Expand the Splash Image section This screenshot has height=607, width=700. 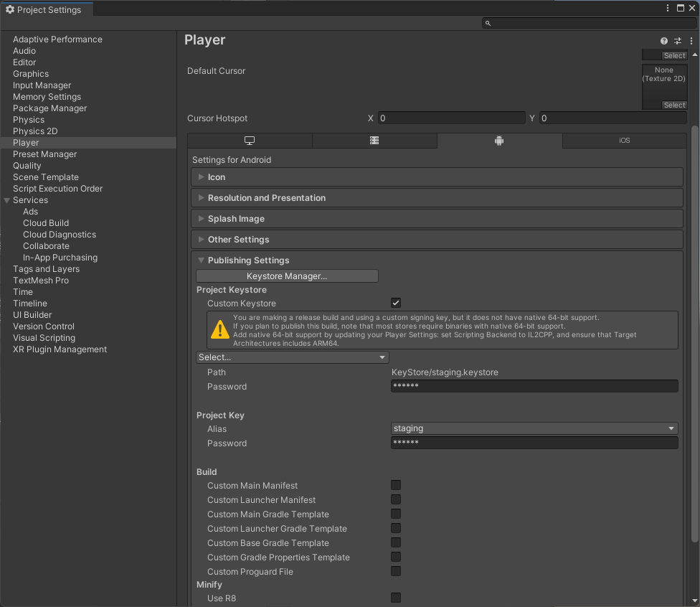[x=437, y=219]
